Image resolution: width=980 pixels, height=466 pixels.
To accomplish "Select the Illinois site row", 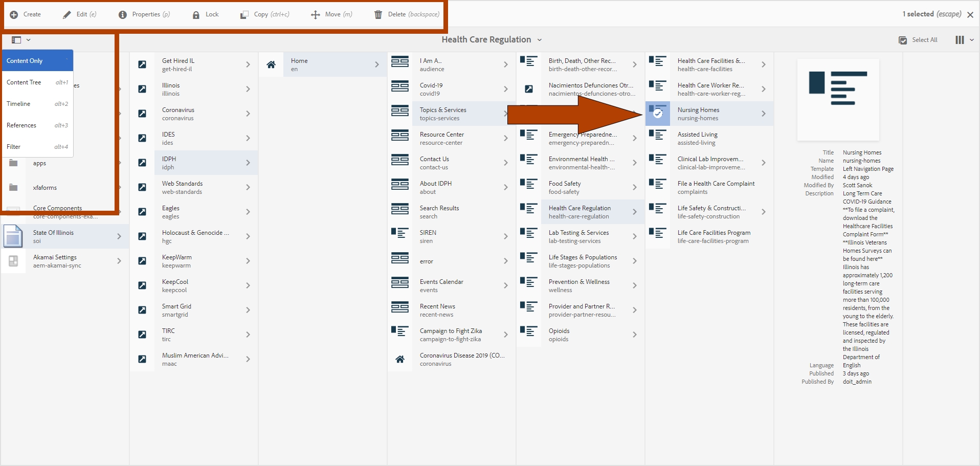I will pos(194,89).
